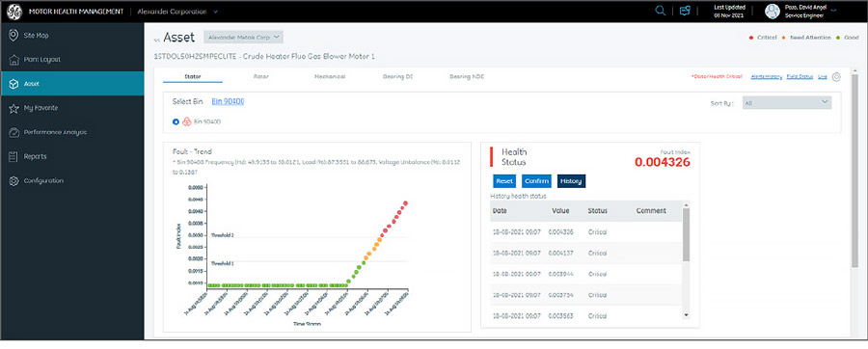
Task: Click the History button in Health Status
Action: [x=571, y=181]
